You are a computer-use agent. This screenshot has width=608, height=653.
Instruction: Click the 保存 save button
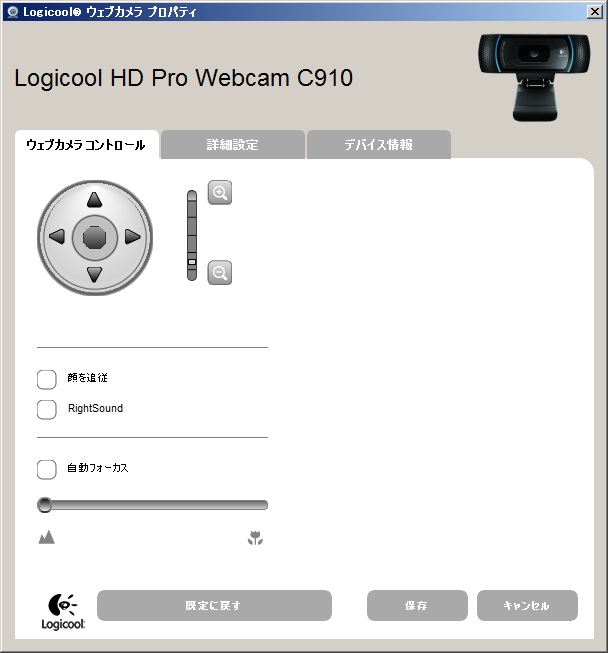417,606
